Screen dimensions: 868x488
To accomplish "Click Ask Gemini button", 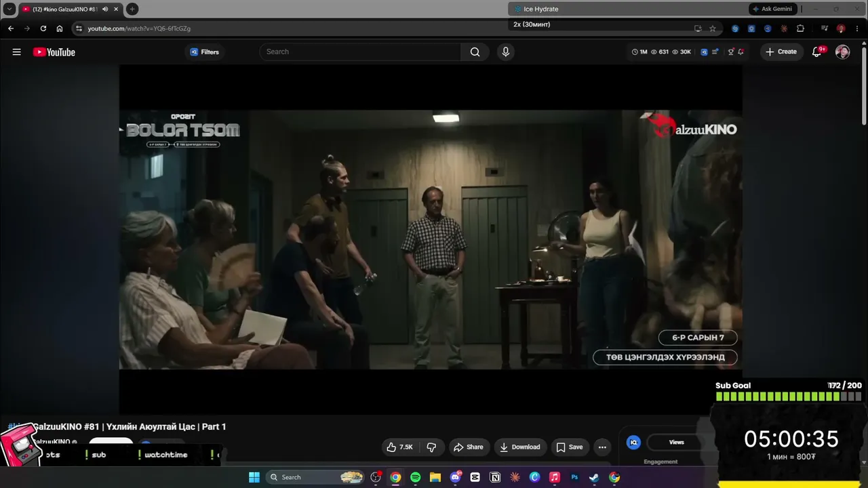I will [772, 9].
